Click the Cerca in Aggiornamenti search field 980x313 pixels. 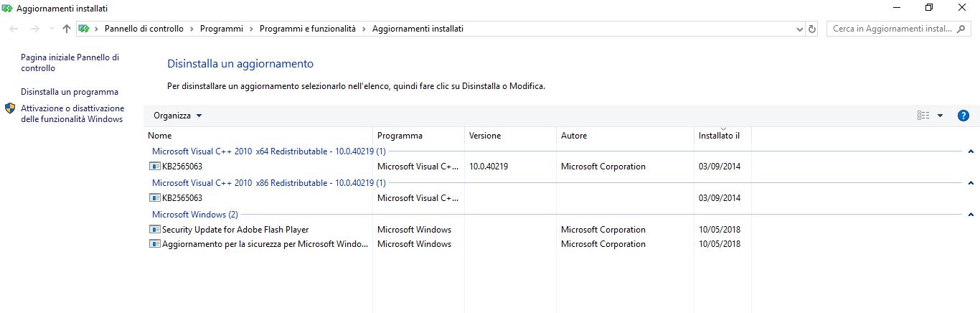[x=890, y=29]
